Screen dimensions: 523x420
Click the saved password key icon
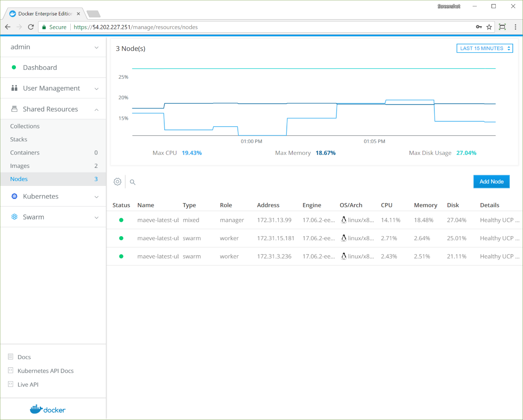point(479,27)
